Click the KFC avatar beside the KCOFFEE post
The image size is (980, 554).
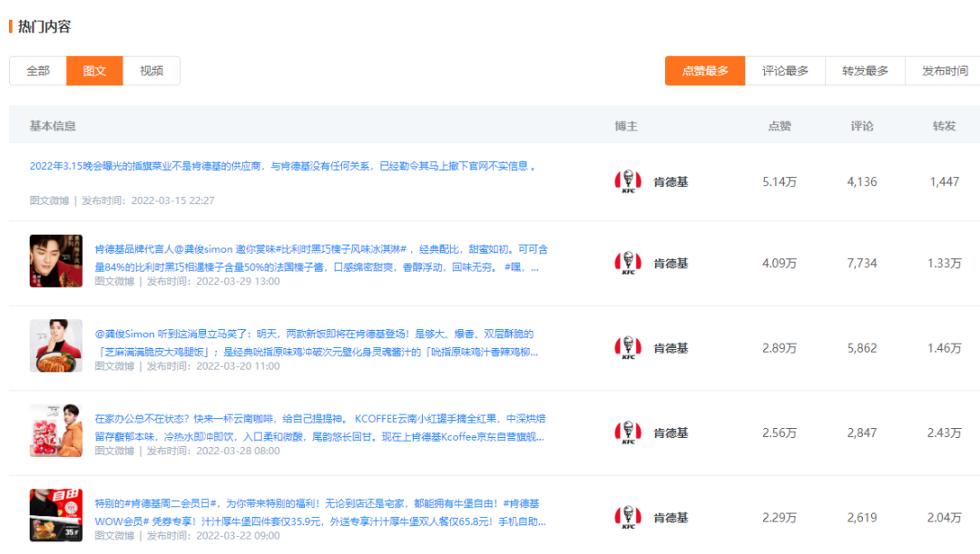click(x=627, y=433)
